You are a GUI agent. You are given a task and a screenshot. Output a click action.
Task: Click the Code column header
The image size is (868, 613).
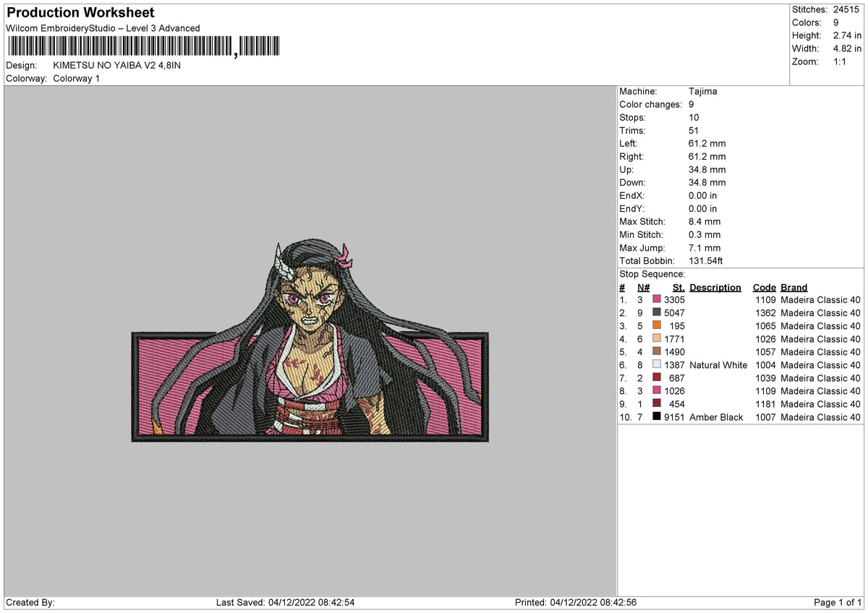click(764, 287)
